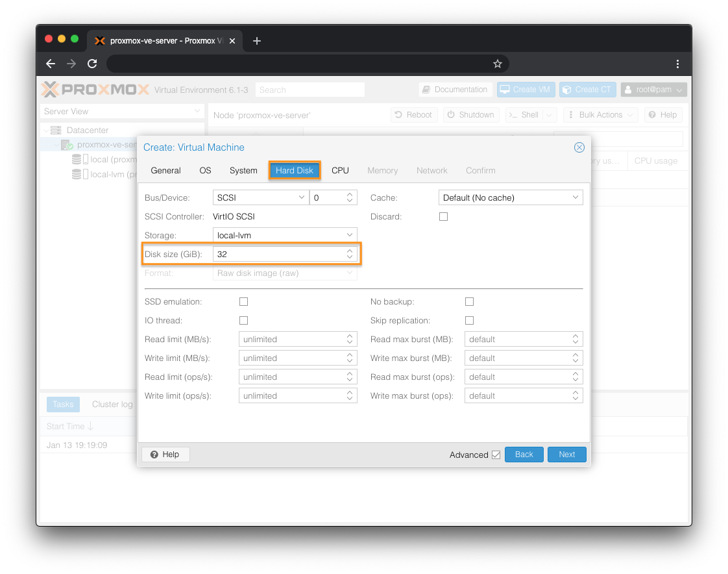The height and width of the screenshot is (574, 728).
Task: Close the proxmox-ve-server browser tab
Action: pos(232,41)
